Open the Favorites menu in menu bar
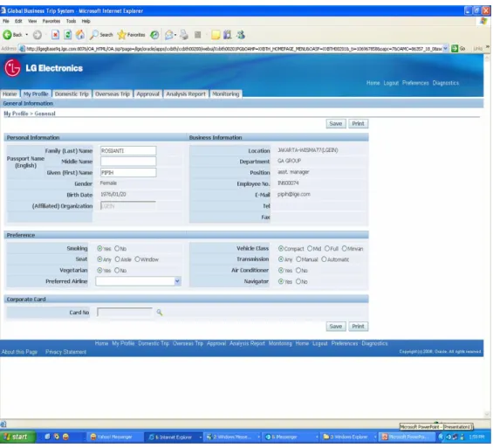Image resolution: width=493 pixels, height=448 pixels. click(x=51, y=21)
